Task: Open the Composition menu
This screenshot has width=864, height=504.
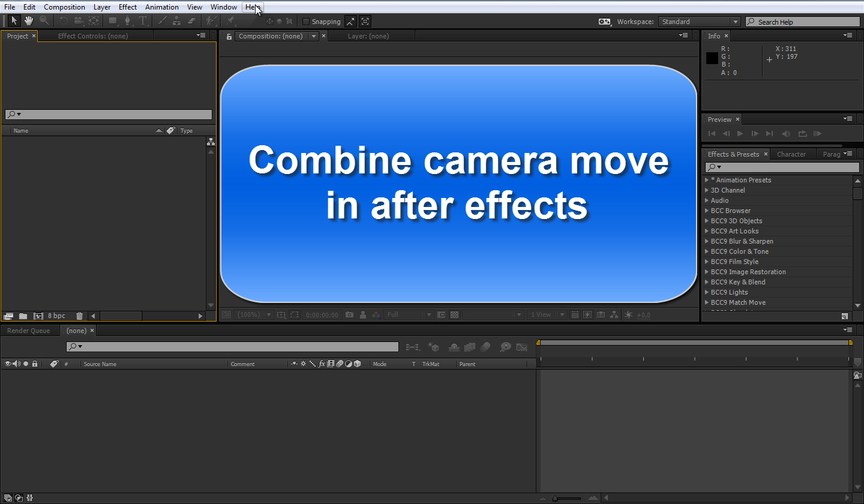Action: 64,7
